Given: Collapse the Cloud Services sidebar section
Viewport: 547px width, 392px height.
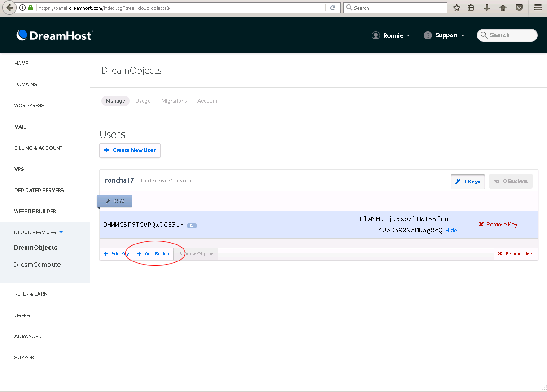Looking at the screenshot, I should [x=39, y=232].
